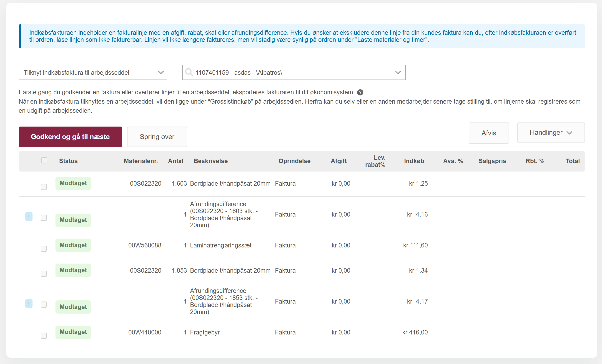This screenshot has height=364, width=602.
Task: Click Modtaget status on Fragtgebyr row
Action: click(73, 332)
